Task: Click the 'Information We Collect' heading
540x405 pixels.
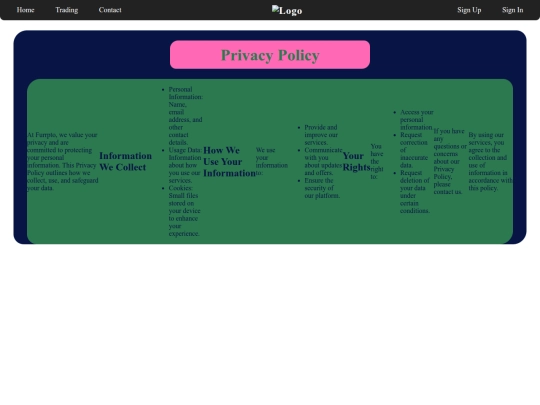Action: point(126,161)
